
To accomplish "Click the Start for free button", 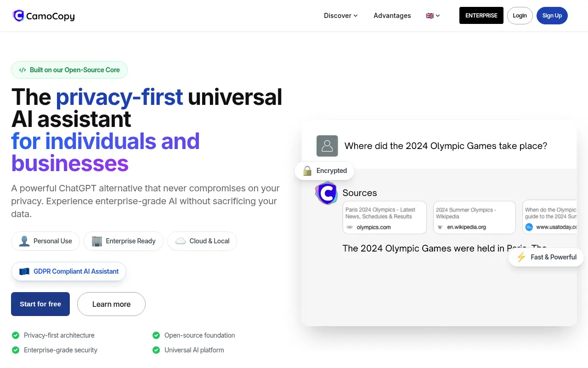I will click(x=40, y=304).
